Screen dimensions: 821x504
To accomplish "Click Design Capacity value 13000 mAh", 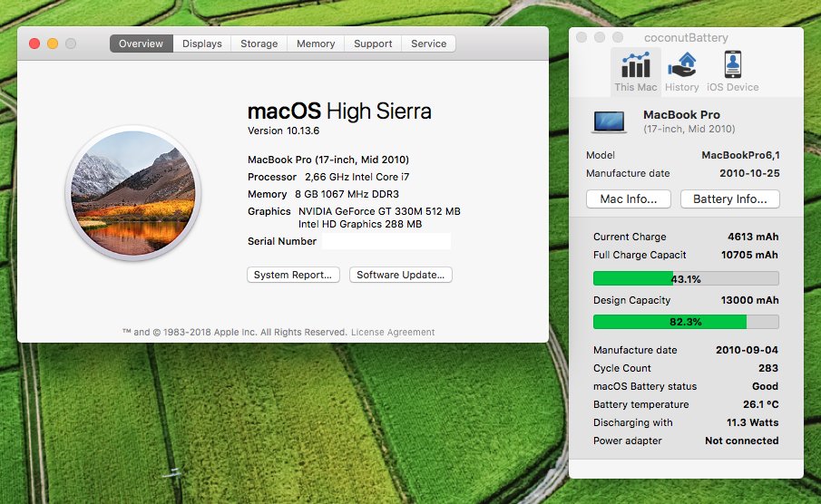I will pos(750,300).
